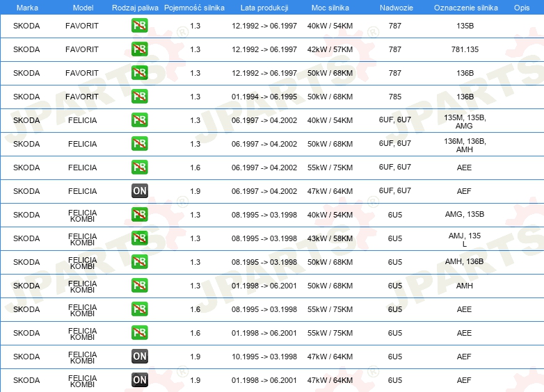This screenshot has width=544, height=392.
Task: Click the petrol icon in the 781.135 engine row
Action: [139, 49]
